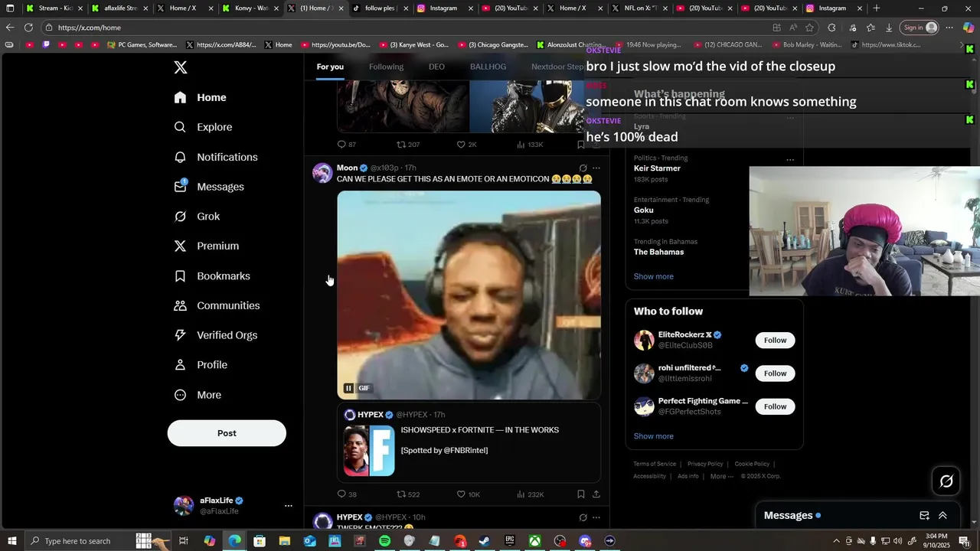The width and height of the screenshot is (980, 551).
Task: Click the Post button
Action: coord(227,433)
